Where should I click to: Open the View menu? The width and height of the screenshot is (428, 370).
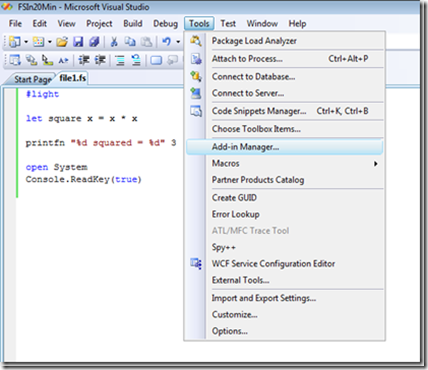[x=66, y=24]
